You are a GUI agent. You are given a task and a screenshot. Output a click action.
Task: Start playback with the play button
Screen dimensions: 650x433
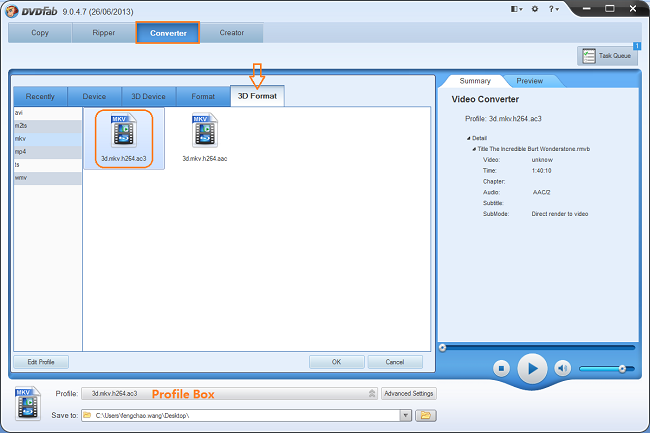click(x=532, y=368)
